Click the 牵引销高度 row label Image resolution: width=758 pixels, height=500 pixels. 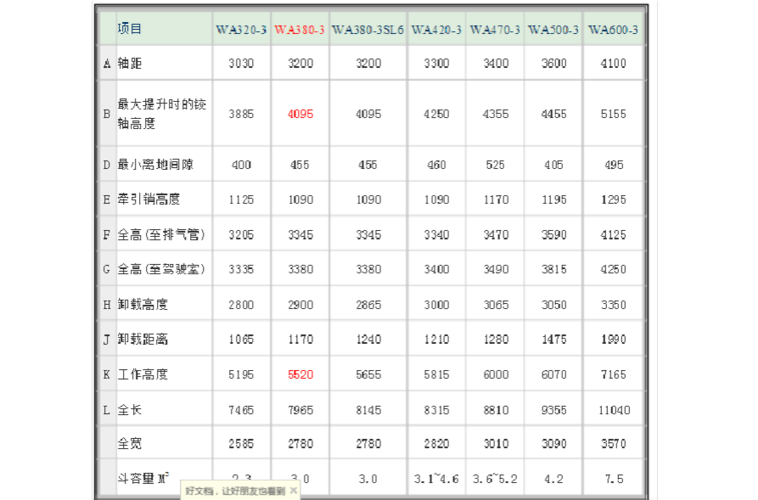pyautogui.click(x=144, y=200)
